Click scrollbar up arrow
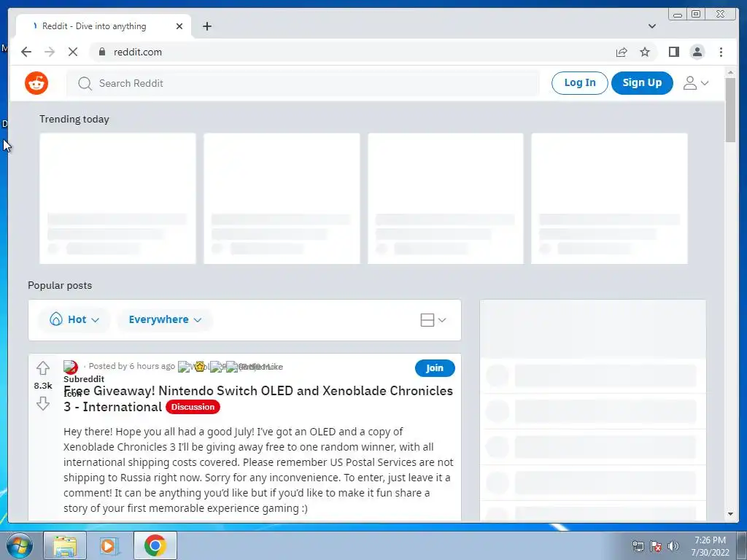This screenshot has height=560, width=747. (x=730, y=72)
